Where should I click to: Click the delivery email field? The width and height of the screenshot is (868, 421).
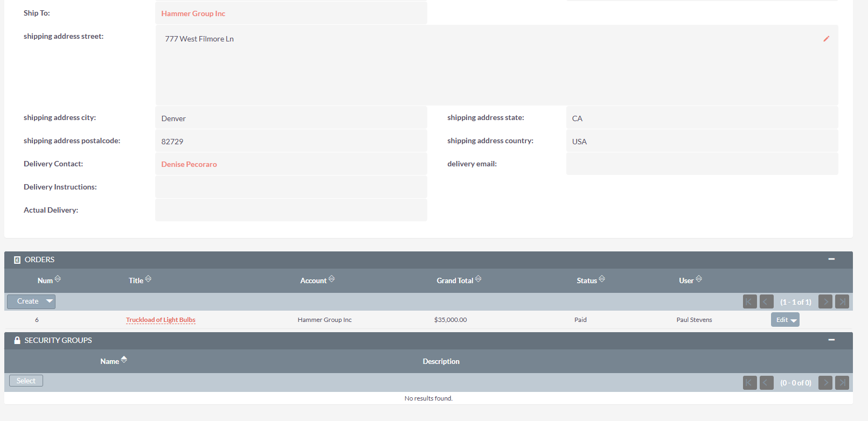(702, 164)
